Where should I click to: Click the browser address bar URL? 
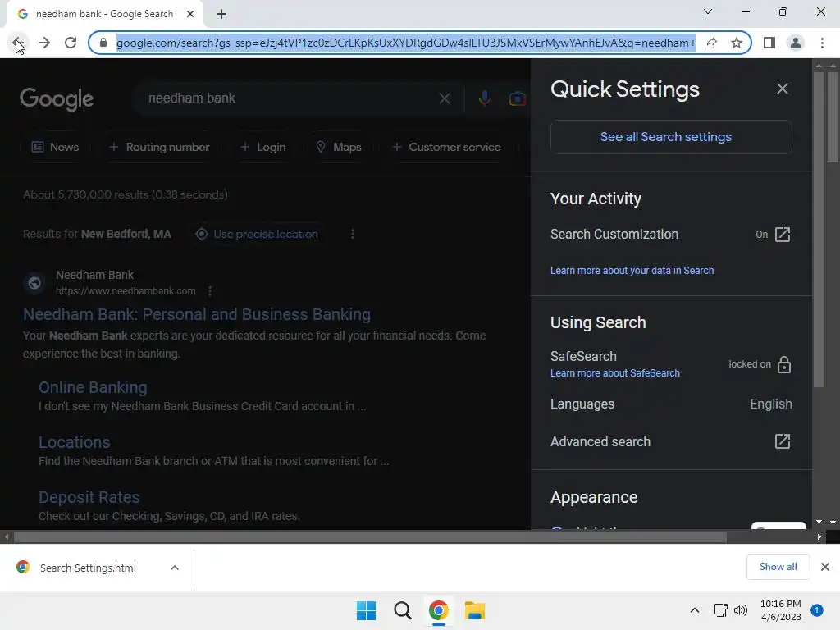pos(405,43)
